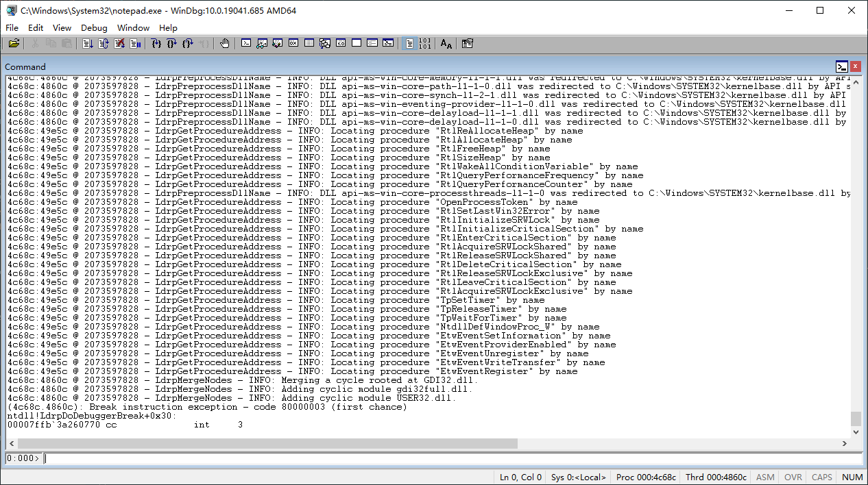Click the Stop debugging toolbar icon
The height and width of the screenshot is (485, 868).
pyautogui.click(x=119, y=43)
